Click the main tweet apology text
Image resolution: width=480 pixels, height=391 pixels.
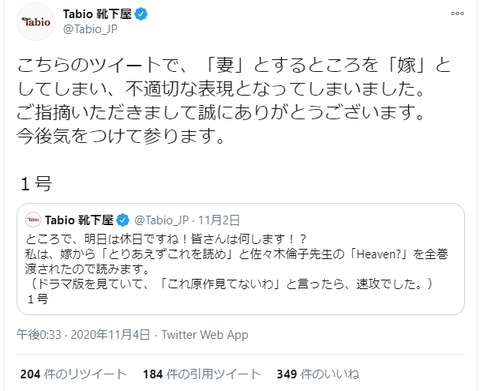pos(233,101)
